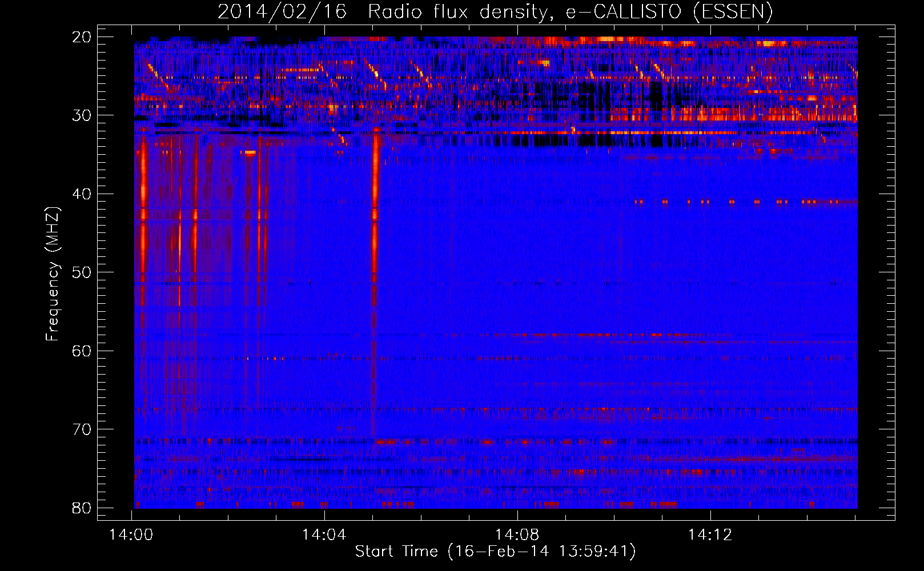This screenshot has width=924, height=571.
Task: Click the '70' frequency tick label
Action: (x=82, y=429)
